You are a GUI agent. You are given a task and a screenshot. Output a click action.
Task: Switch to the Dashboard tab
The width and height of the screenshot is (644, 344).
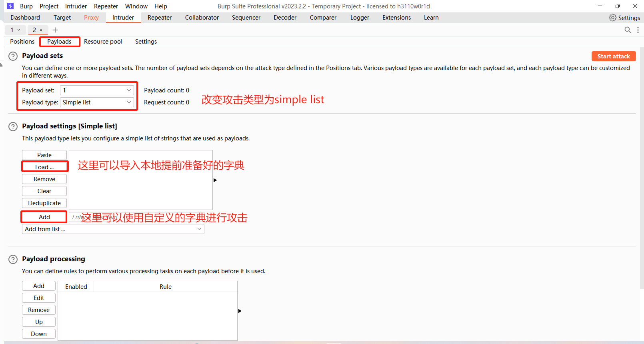tap(25, 18)
